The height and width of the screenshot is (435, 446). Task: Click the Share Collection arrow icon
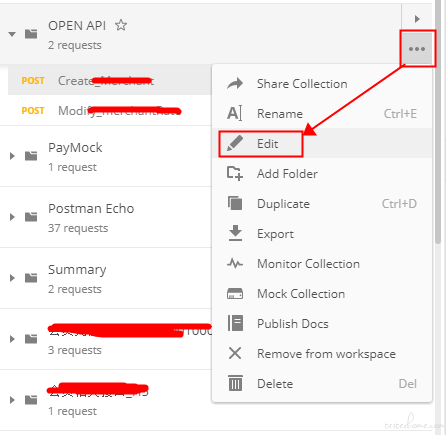[235, 84]
